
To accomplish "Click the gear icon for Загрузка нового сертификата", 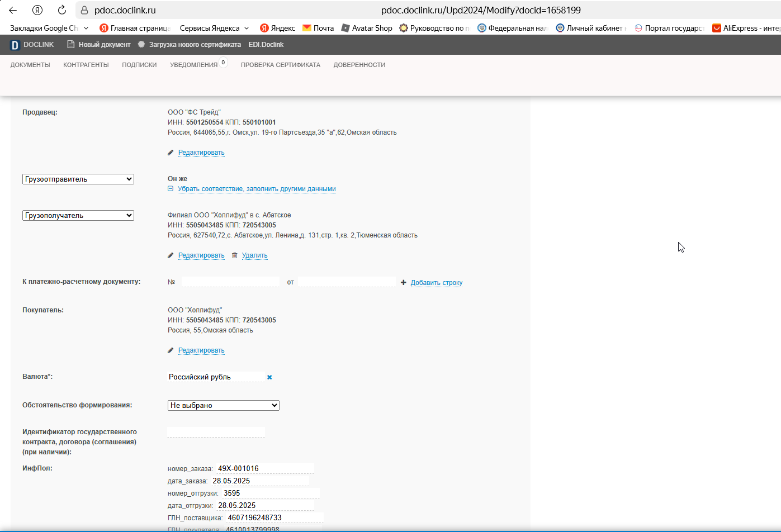I will (x=141, y=44).
